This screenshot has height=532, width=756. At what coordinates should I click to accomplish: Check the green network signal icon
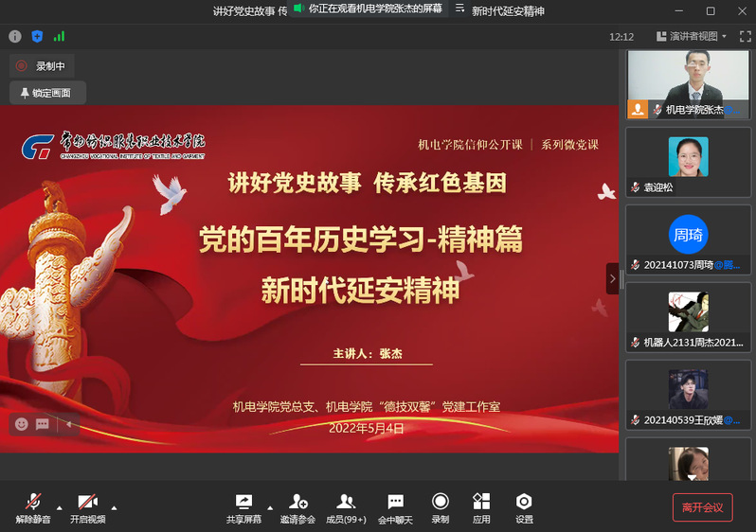click(60, 36)
